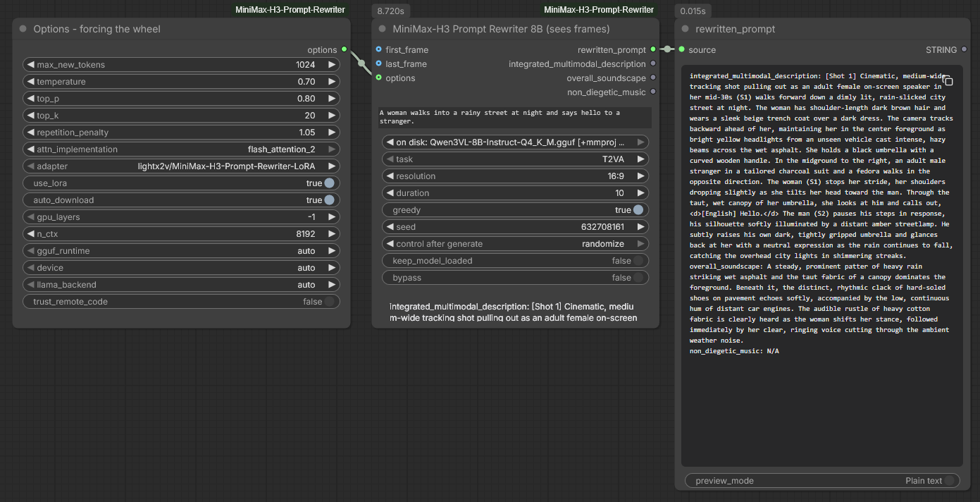Open task T2VA selector
This screenshot has height=502, width=980.
click(x=516, y=159)
